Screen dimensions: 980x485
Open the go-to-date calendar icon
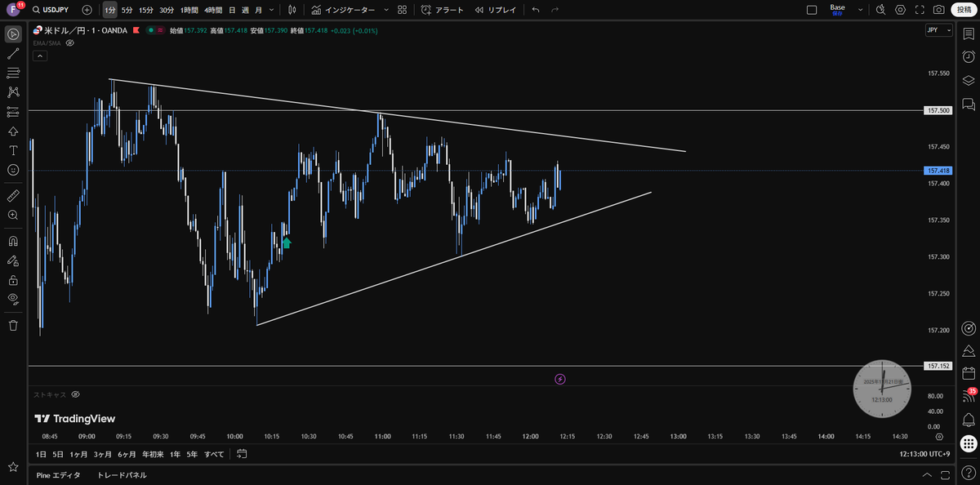[242, 454]
